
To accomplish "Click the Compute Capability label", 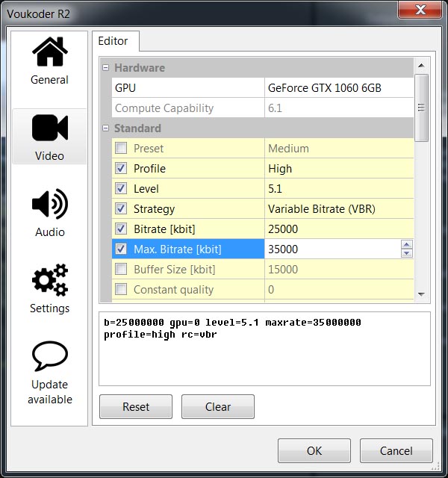I will (164, 108).
